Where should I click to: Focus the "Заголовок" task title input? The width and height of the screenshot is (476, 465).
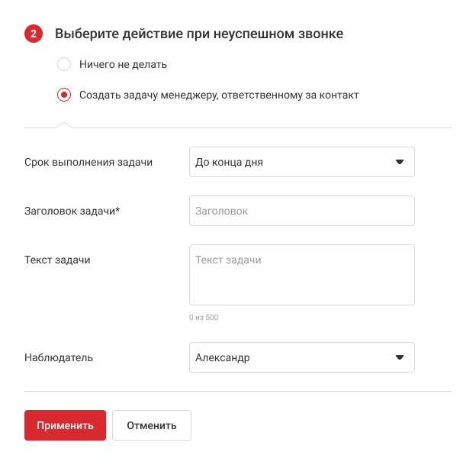click(301, 211)
